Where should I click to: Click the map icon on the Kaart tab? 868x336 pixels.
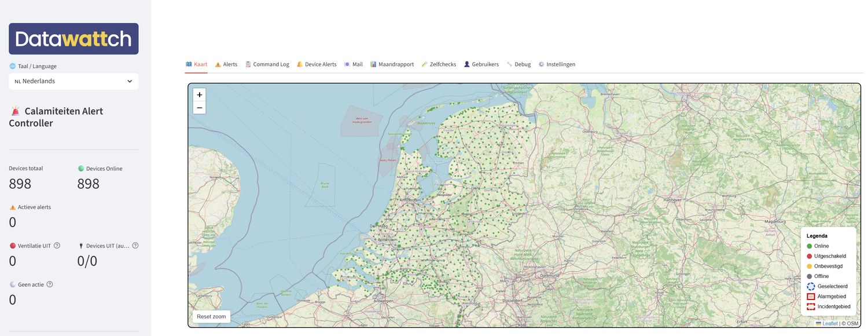tap(189, 64)
